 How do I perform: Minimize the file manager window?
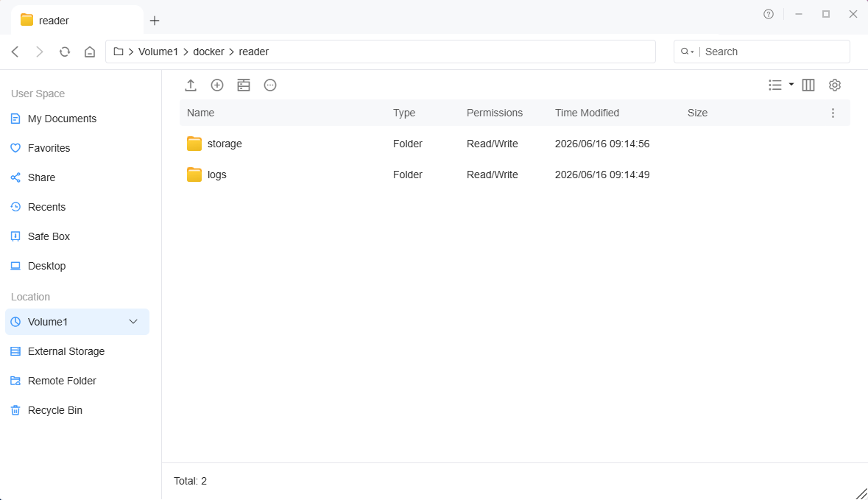pos(799,14)
